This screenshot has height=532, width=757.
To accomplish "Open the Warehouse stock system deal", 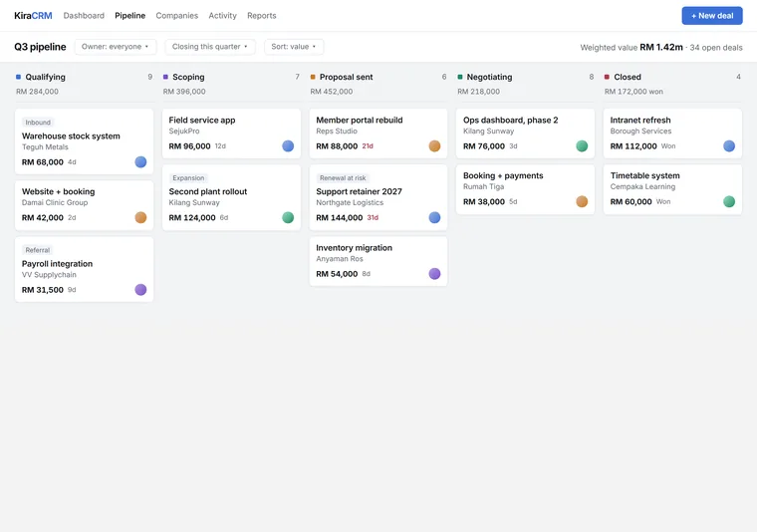I will 84,141.
